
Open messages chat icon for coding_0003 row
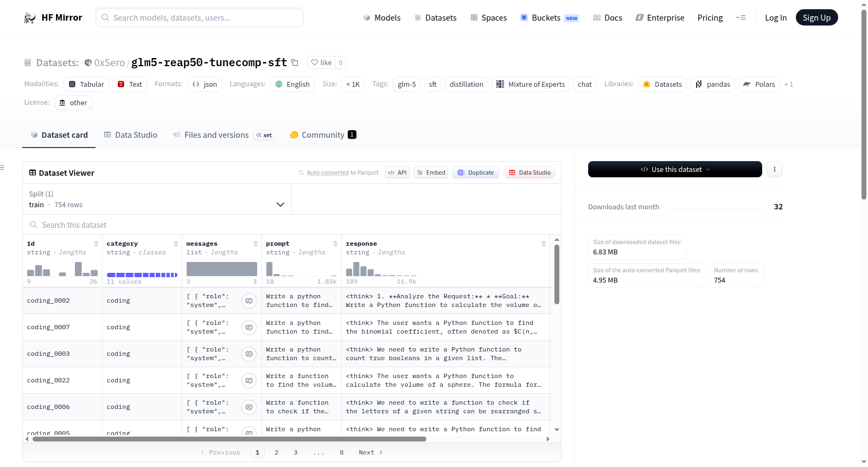(249, 354)
